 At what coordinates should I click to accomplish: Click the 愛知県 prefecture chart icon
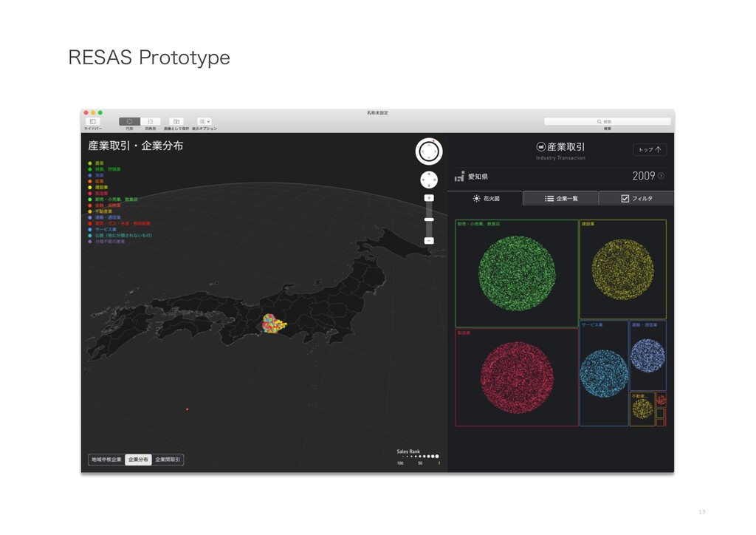pos(459,177)
